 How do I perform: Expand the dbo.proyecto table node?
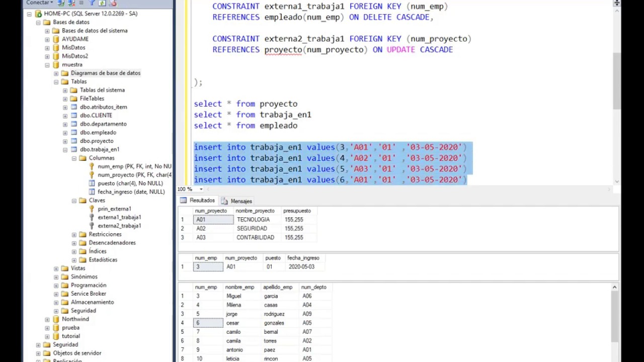pos(65,141)
